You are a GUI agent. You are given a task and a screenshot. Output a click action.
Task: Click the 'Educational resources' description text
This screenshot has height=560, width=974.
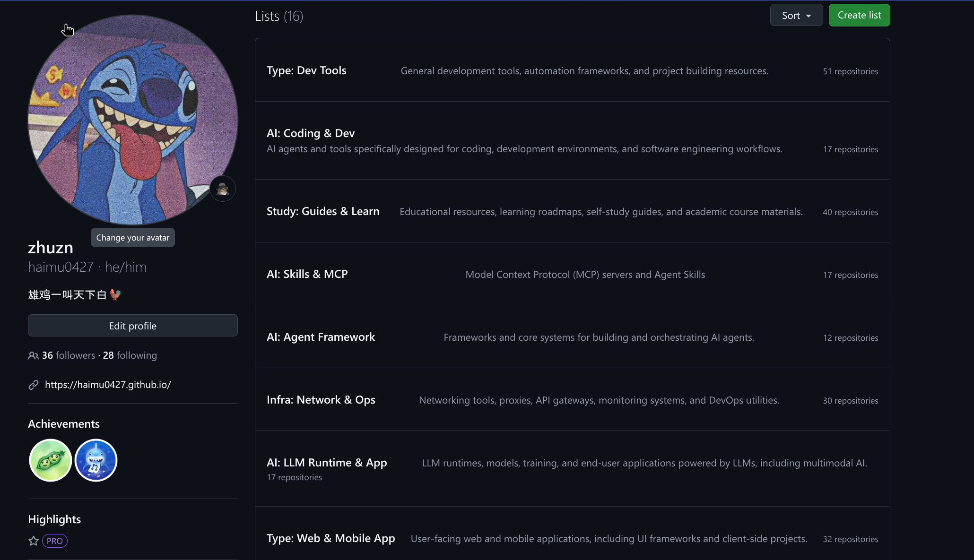[x=601, y=212]
